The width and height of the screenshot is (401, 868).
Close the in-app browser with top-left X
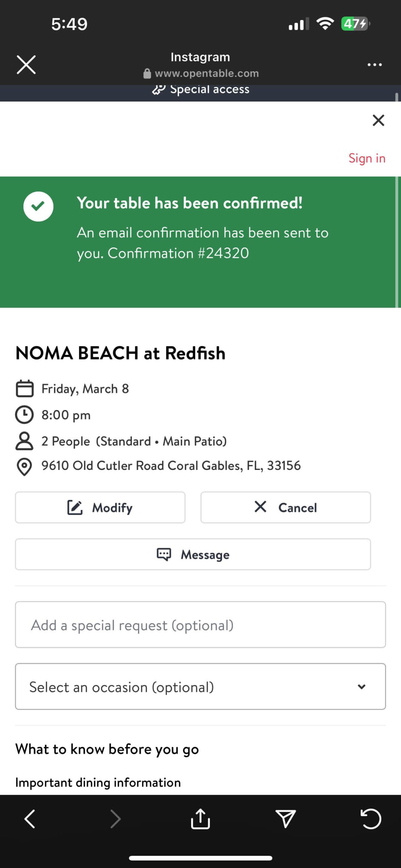pyautogui.click(x=26, y=64)
